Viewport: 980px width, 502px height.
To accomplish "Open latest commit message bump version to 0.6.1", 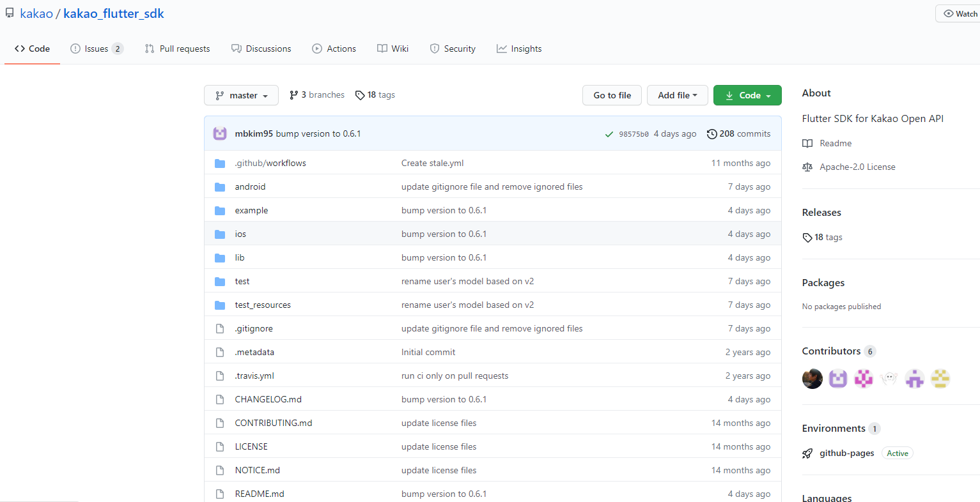I will click(x=318, y=133).
